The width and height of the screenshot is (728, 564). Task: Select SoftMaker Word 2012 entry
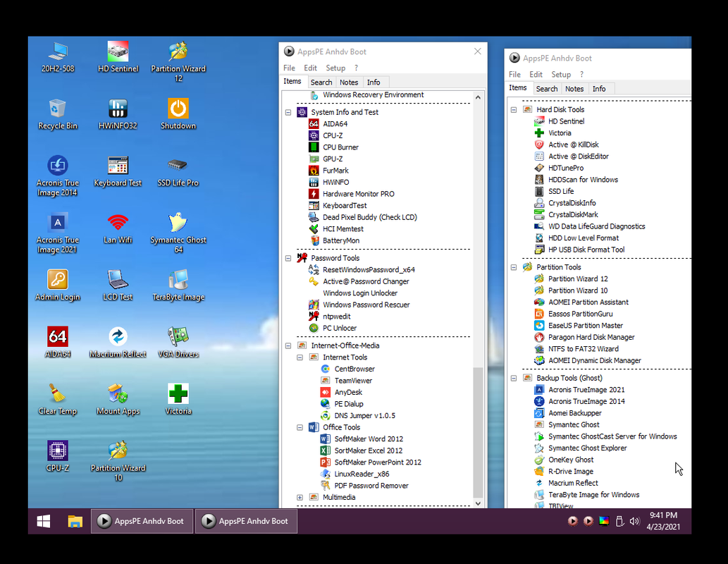[369, 439]
